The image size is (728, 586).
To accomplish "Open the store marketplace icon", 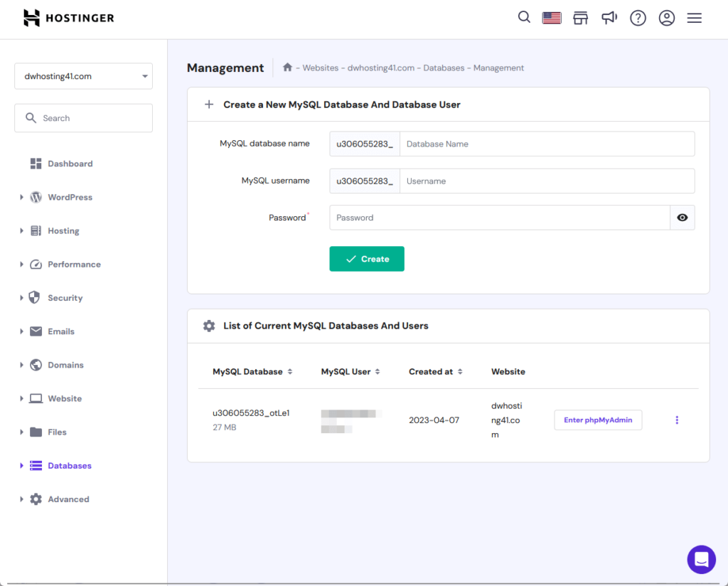I will point(580,18).
